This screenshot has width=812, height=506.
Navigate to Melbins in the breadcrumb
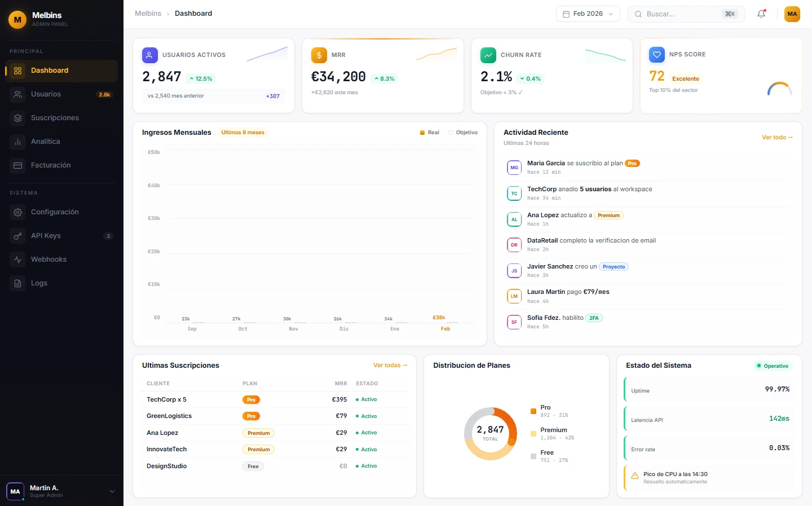coord(148,13)
